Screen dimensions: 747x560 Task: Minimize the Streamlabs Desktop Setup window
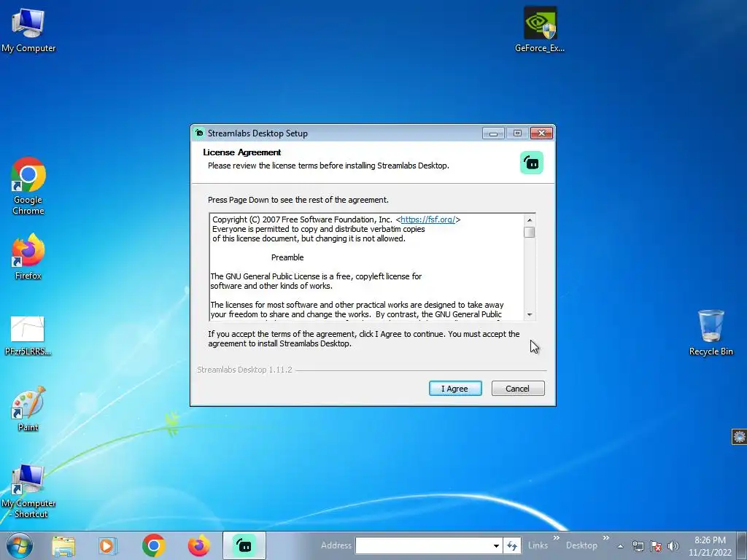[x=493, y=133]
